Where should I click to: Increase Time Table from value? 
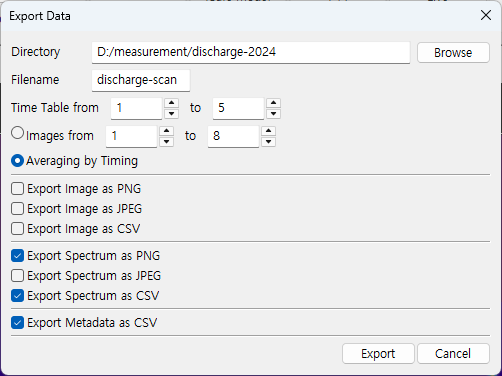click(x=171, y=103)
